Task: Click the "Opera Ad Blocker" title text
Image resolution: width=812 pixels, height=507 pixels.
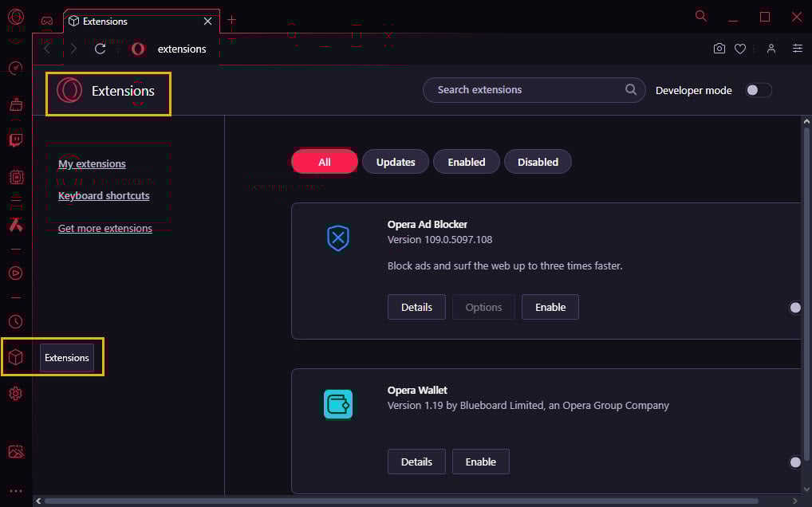Action: (428, 225)
